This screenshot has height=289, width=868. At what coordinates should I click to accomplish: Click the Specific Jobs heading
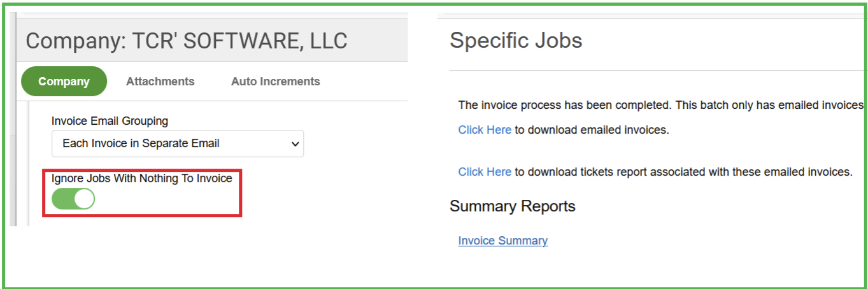[x=516, y=41]
